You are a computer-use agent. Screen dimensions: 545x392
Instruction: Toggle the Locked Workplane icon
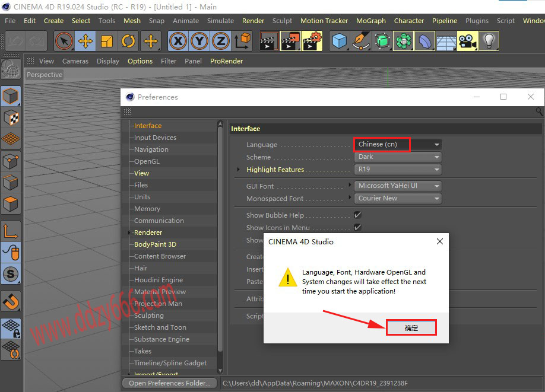tap(11, 329)
